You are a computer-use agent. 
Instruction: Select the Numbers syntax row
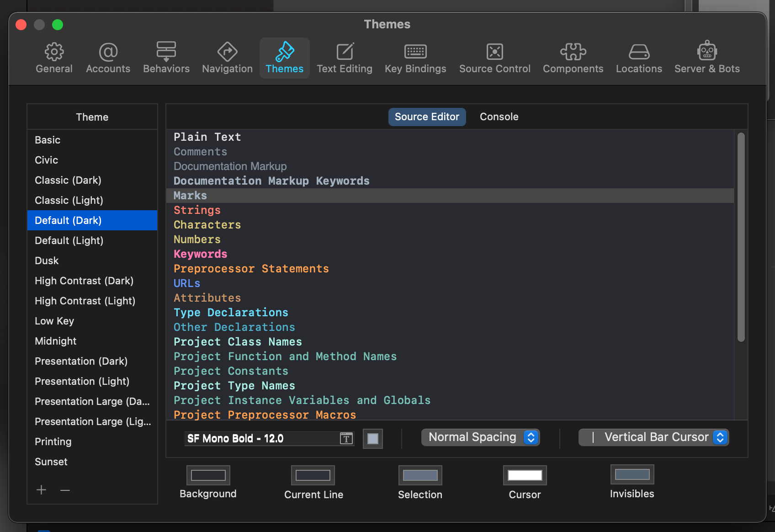tap(450, 239)
